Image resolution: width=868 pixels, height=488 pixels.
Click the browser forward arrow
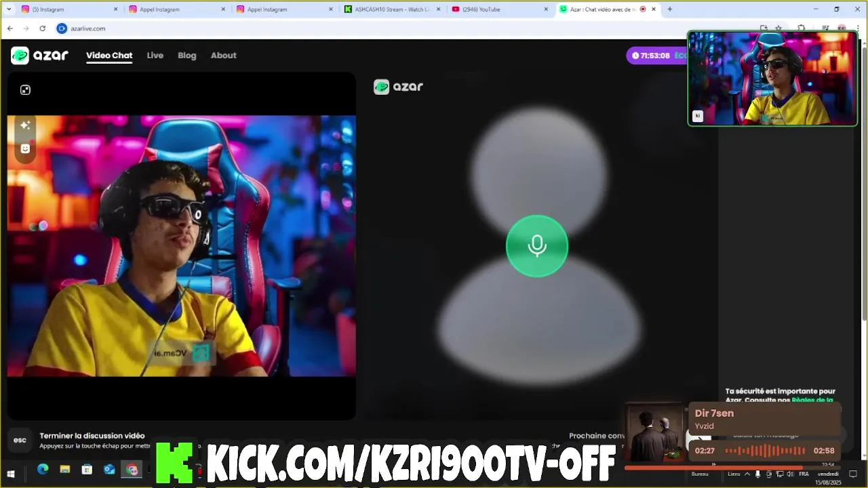pyautogui.click(x=26, y=28)
